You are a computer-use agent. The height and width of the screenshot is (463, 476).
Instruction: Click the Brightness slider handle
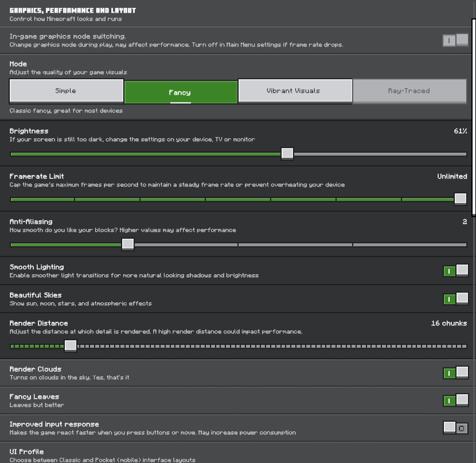pos(287,154)
